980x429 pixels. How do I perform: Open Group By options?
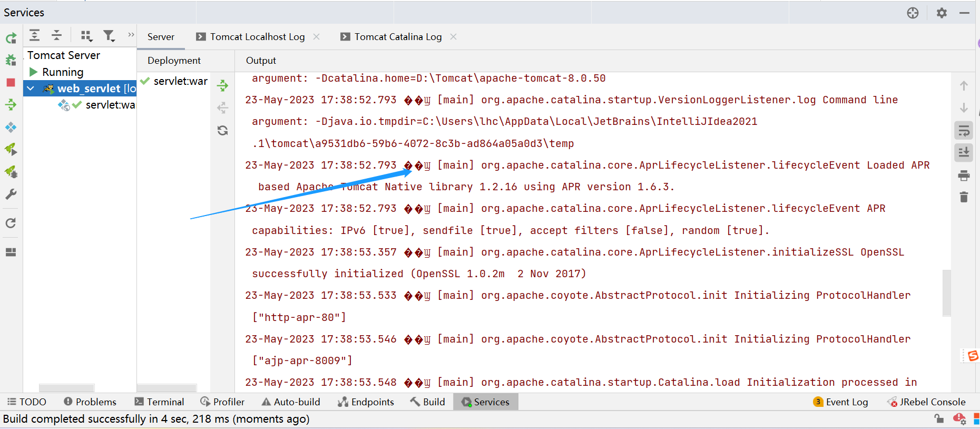86,35
